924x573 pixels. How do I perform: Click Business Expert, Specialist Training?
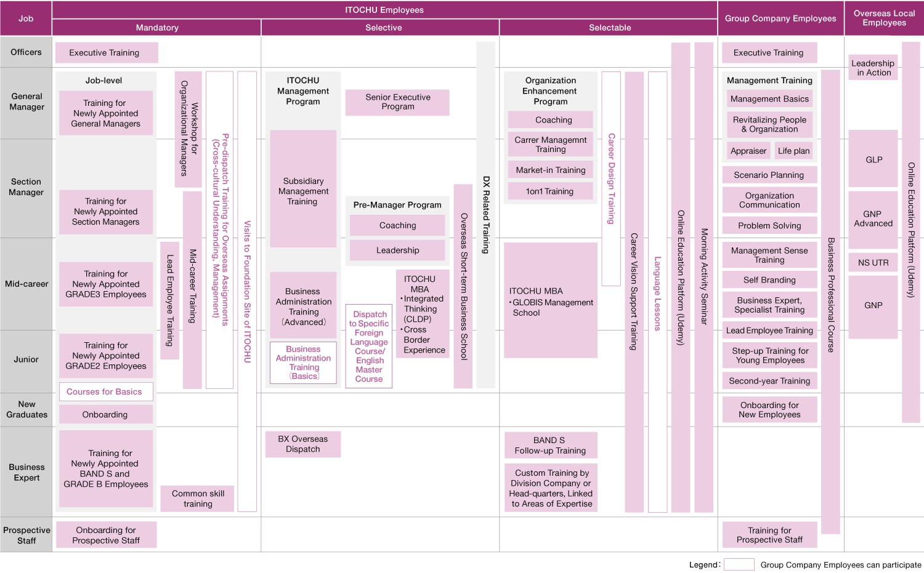[769, 305]
